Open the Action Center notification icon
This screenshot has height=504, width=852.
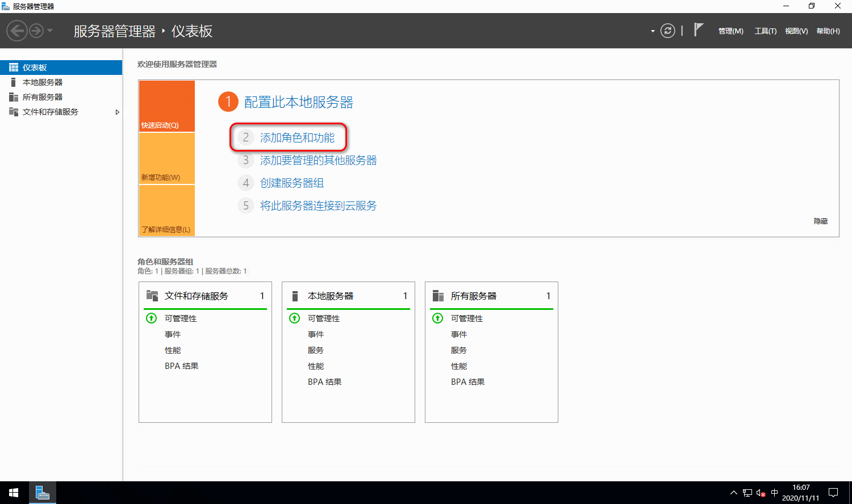click(833, 493)
